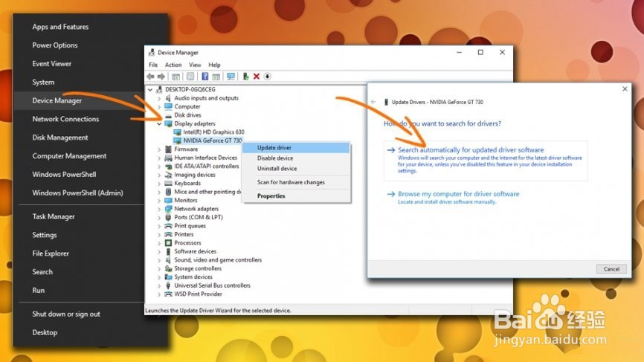Click the Imaging devices category icon
The image size is (644, 362).
click(168, 175)
